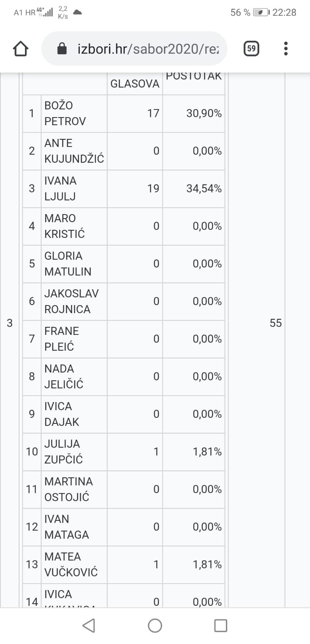Open the tab switcher showing 59 tabs

tap(251, 49)
